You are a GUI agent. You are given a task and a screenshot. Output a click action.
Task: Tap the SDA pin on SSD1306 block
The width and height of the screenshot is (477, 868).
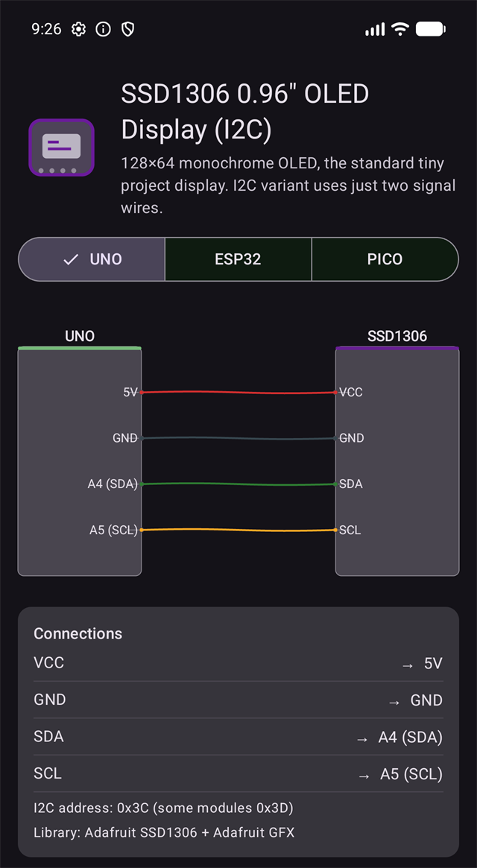coord(351,484)
